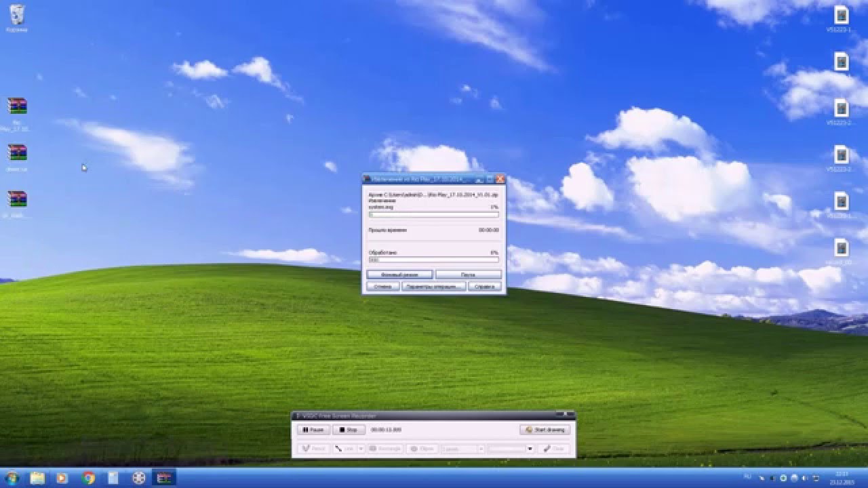Click the film reel recorder taskbar icon
The image size is (868, 488).
click(x=139, y=478)
